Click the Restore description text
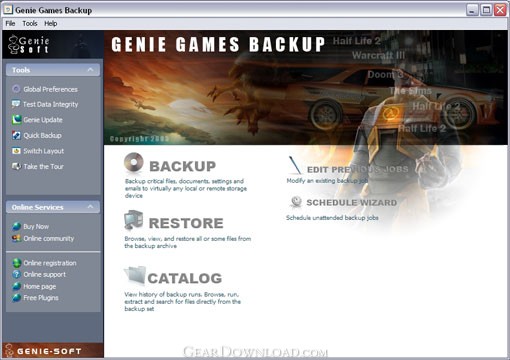The image size is (510, 360). (188, 242)
